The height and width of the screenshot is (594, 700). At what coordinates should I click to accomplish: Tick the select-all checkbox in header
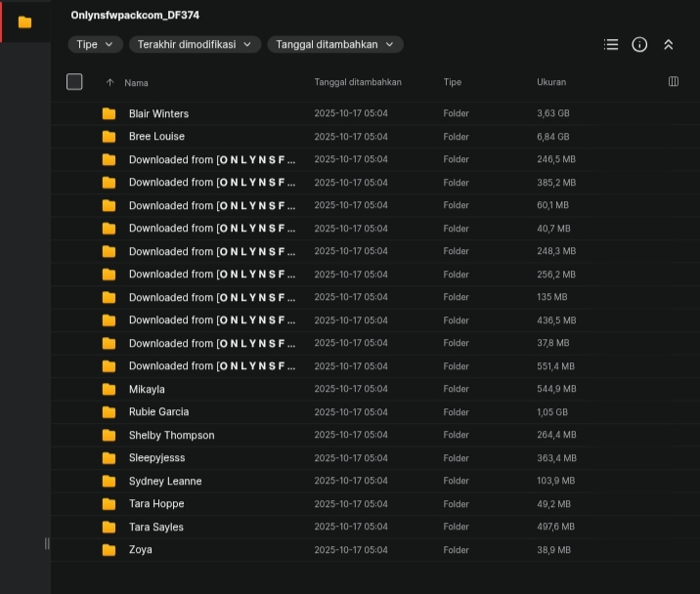click(x=74, y=82)
